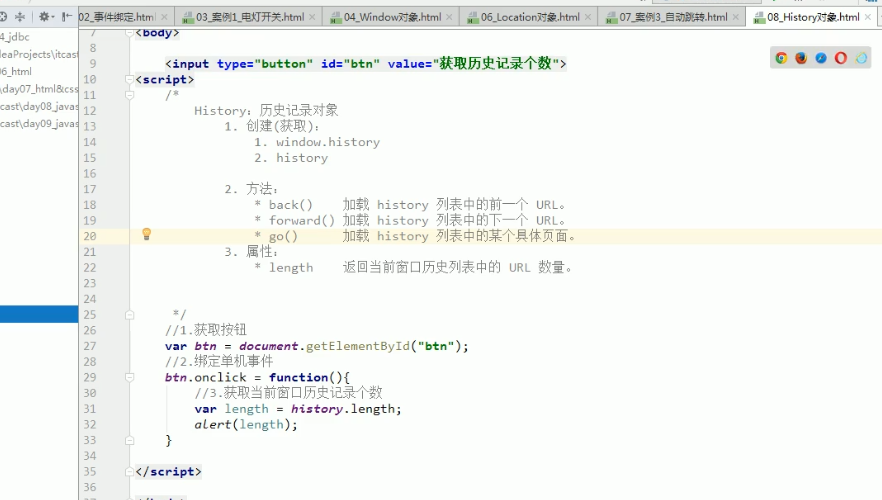Collapse the onclick function fold on line 29
The height and width of the screenshot is (500, 882).
point(129,377)
